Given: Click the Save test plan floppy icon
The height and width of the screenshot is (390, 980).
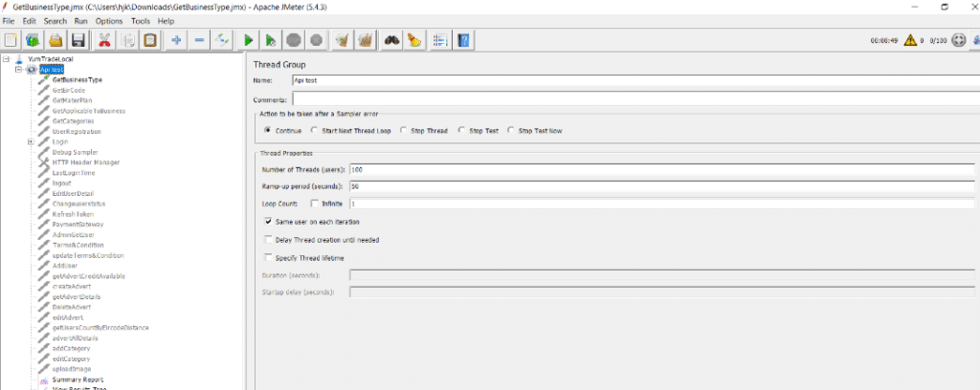Looking at the screenshot, I should click(78, 40).
